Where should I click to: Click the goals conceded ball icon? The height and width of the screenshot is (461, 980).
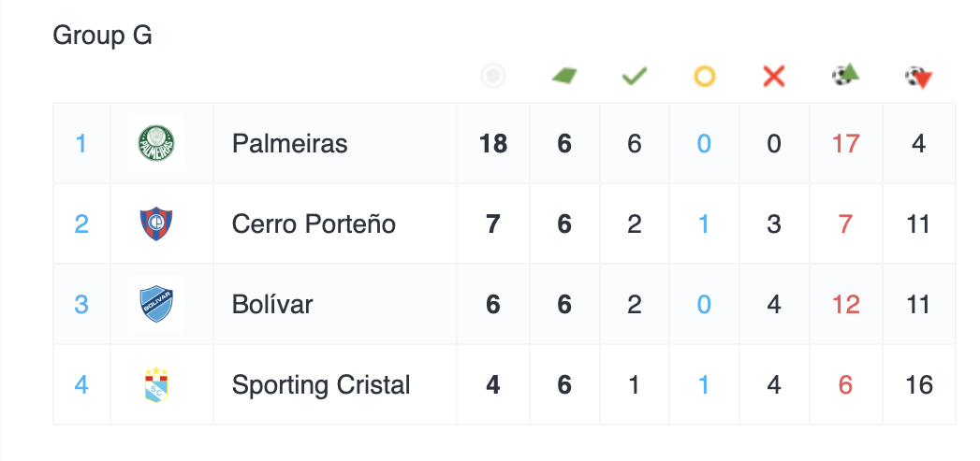click(919, 78)
